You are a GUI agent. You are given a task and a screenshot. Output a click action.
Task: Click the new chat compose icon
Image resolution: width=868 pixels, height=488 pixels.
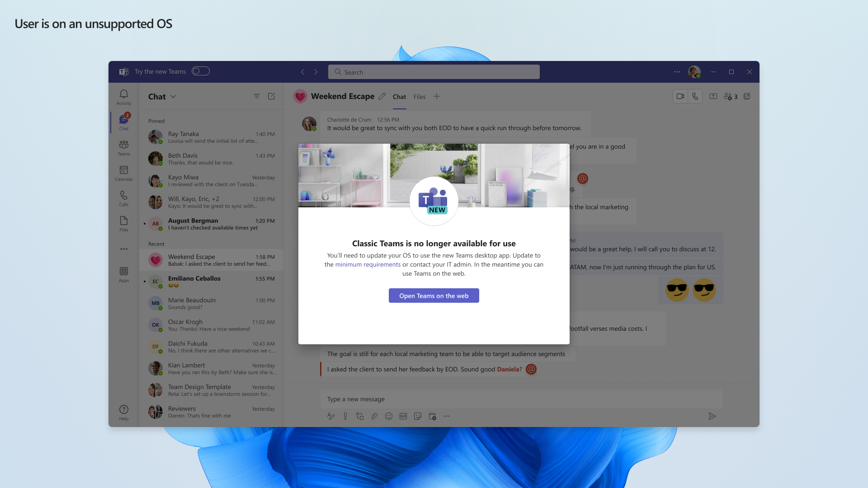coord(271,96)
